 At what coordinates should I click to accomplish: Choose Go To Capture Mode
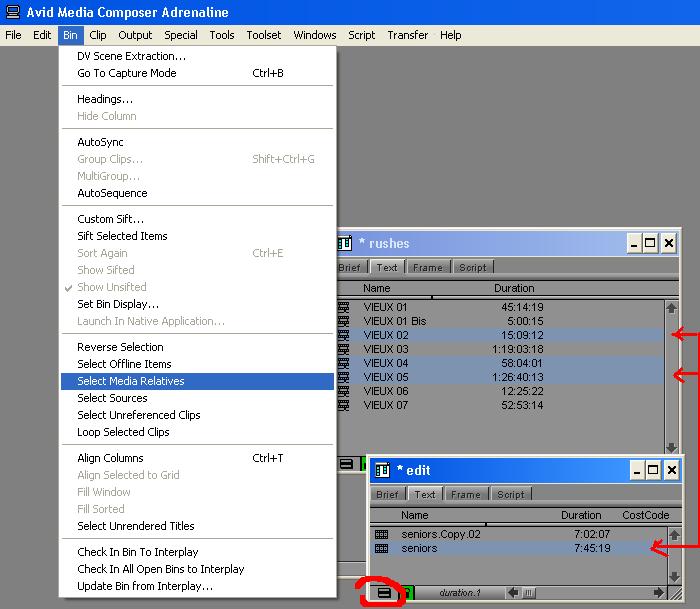point(197,73)
